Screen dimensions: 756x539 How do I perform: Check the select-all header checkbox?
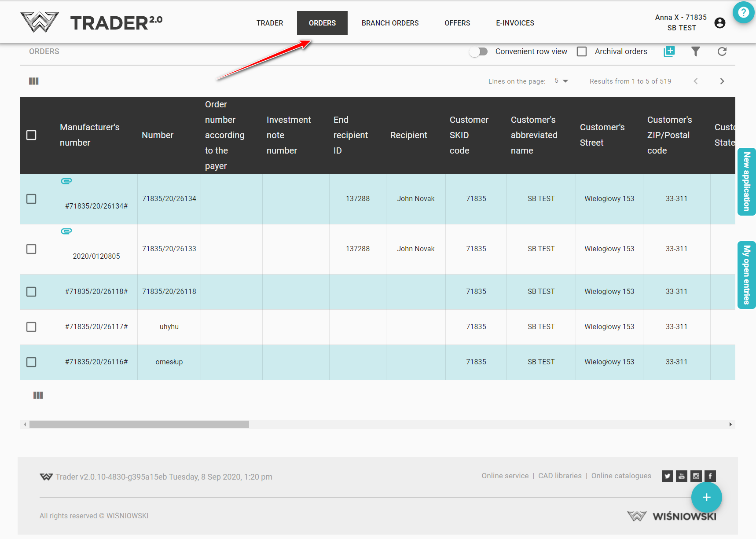[x=31, y=135]
